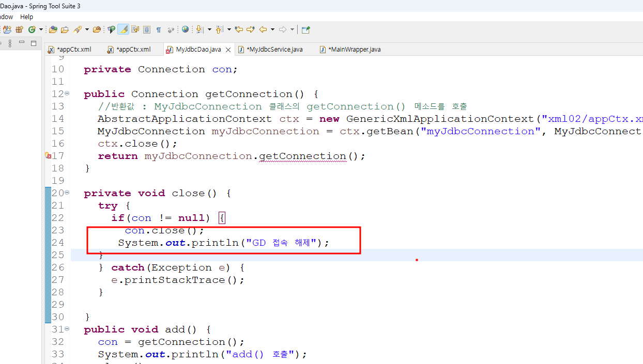This screenshot has width=643, height=364.
Task: Click the folder icon after Search dropdown
Action: (x=97, y=29)
